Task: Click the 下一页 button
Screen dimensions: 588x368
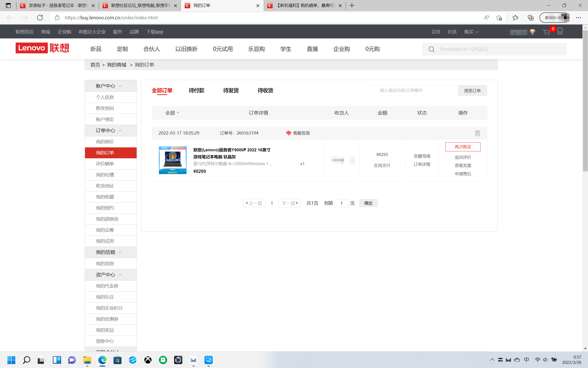Action: click(x=289, y=203)
